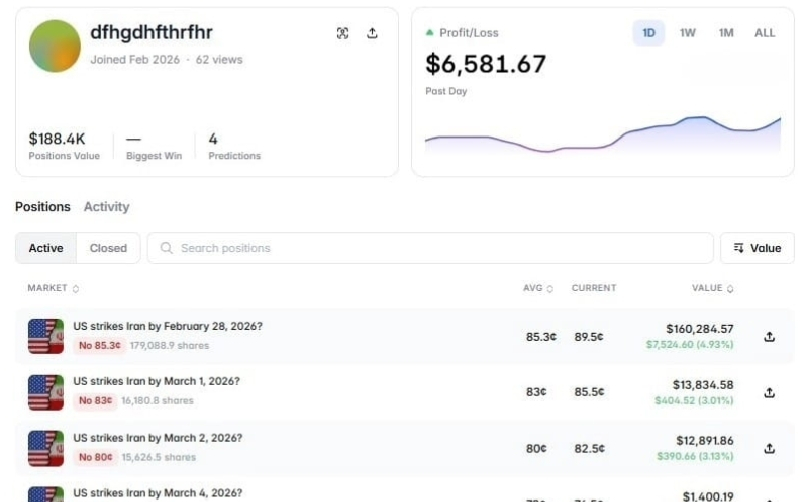Share the February 28 Iran strike position

pos(769,337)
